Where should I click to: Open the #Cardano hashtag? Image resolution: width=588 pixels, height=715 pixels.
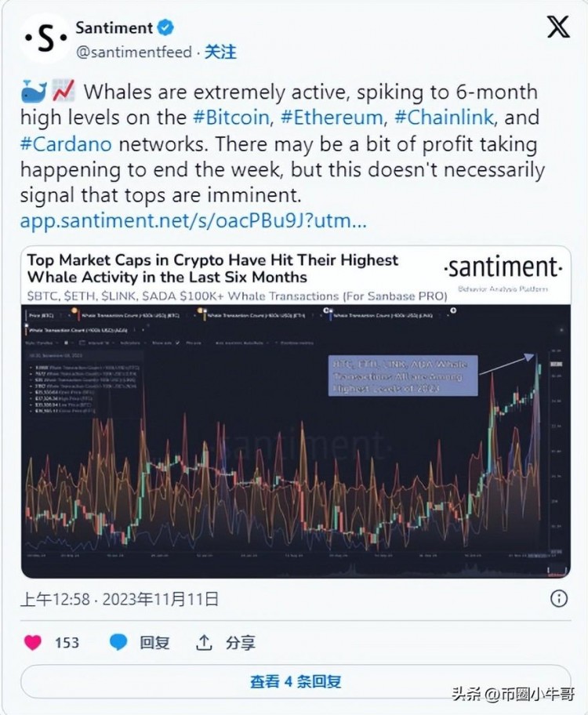(x=66, y=143)
